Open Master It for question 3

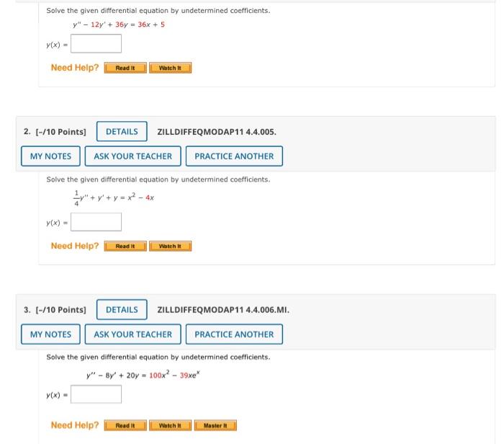pos(215,425)
